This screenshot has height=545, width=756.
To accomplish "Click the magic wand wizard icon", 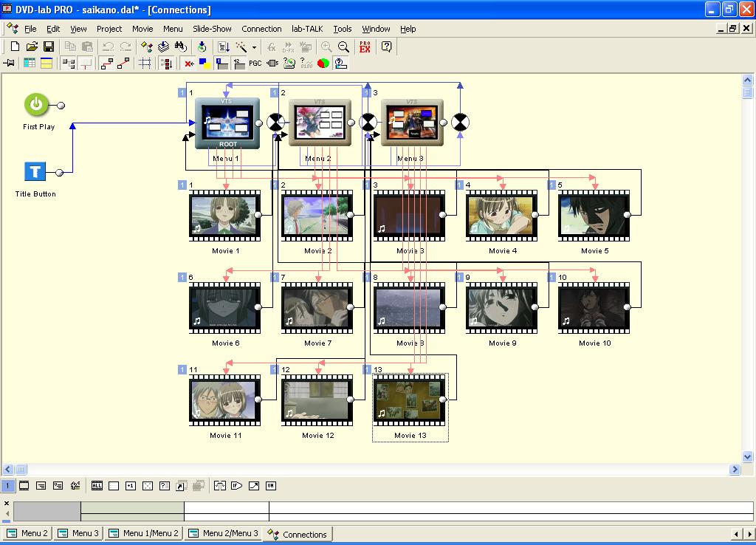I will point(241,47).
